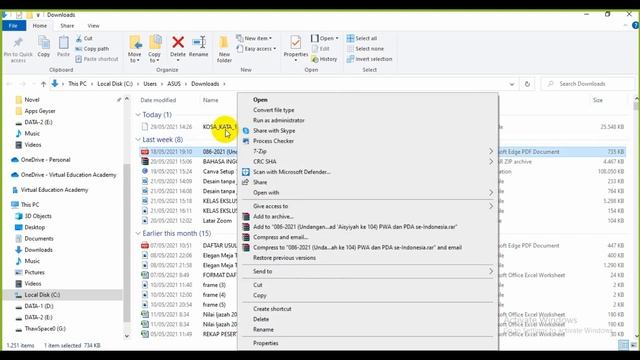Screen dimensions: 640x360
Task: Click the Search Downloads field
Action: [588, 84]
